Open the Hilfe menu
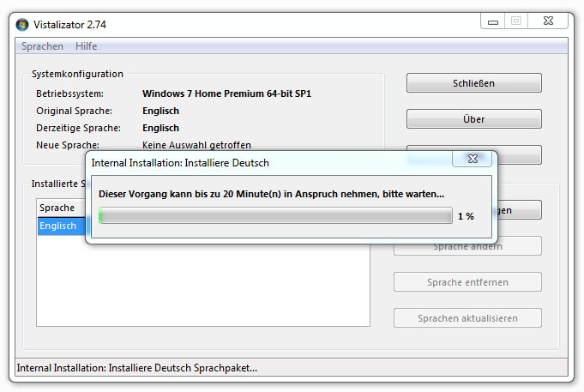Screen dimensions: 584x392 click(87, 46)
